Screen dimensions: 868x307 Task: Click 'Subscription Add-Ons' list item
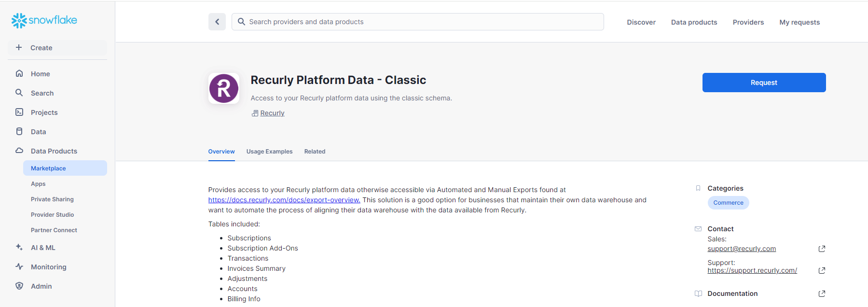click(x=262, y=248)
